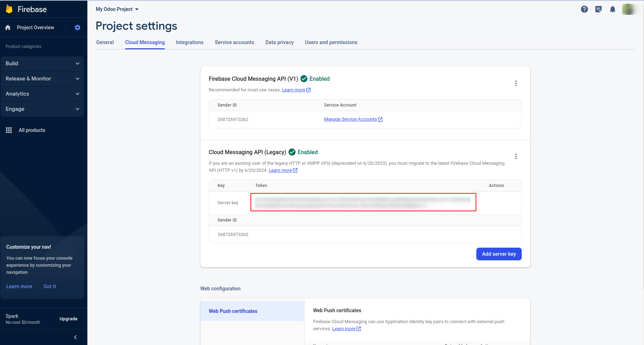
Task: Collapse the sidebar with the chevron arrow
Action: [x=75, y=337]
